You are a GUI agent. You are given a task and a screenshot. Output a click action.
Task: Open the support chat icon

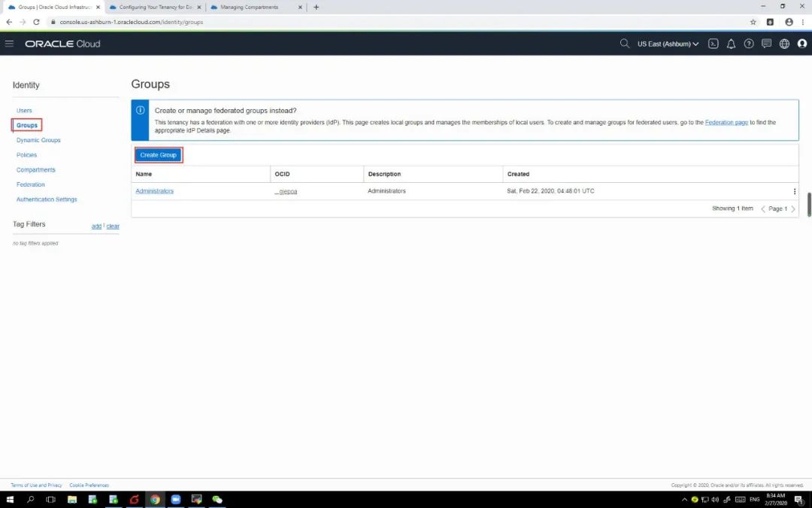pos(766,44)
